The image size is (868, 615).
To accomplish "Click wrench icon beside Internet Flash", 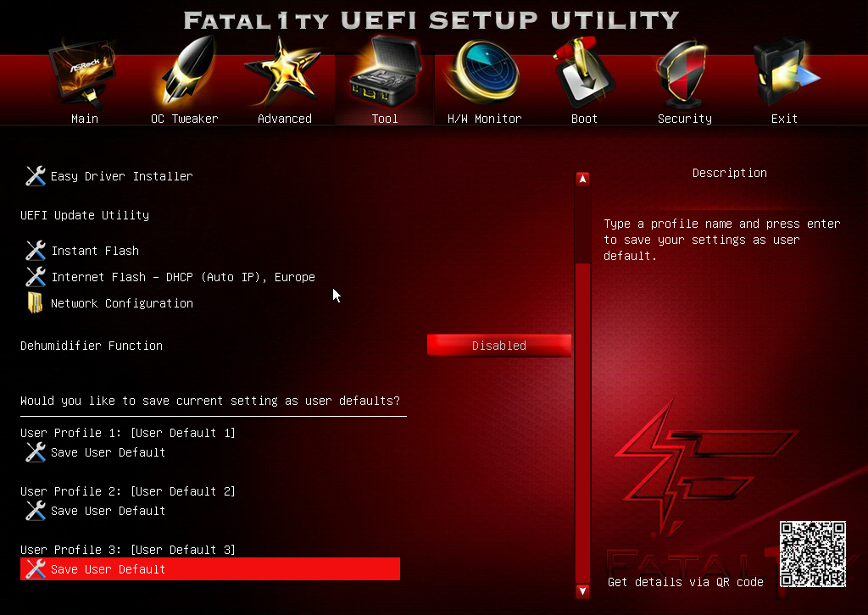I will click(36, 276).
